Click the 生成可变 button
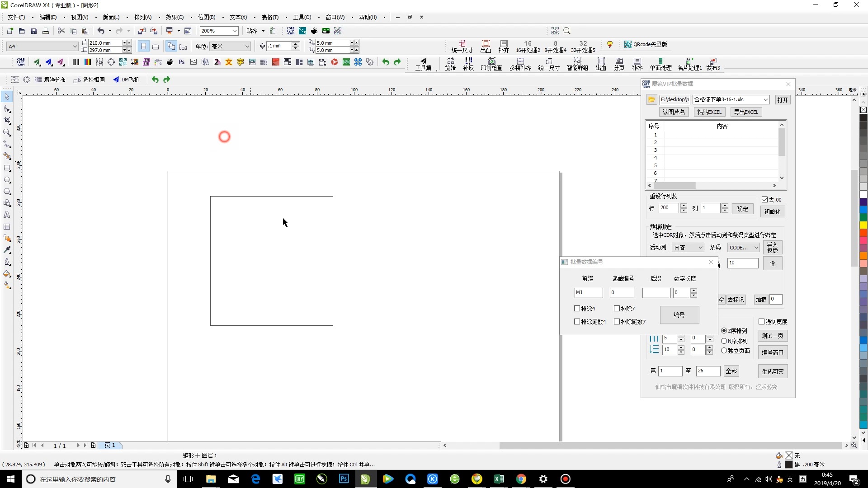 (x=773, y=371)
